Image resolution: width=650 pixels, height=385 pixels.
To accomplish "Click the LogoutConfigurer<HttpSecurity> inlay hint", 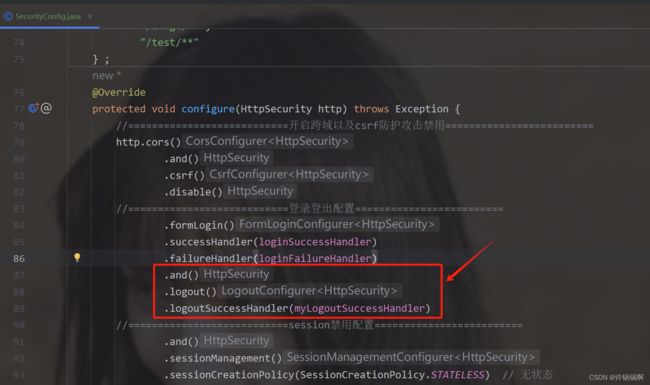I will 309,291.
